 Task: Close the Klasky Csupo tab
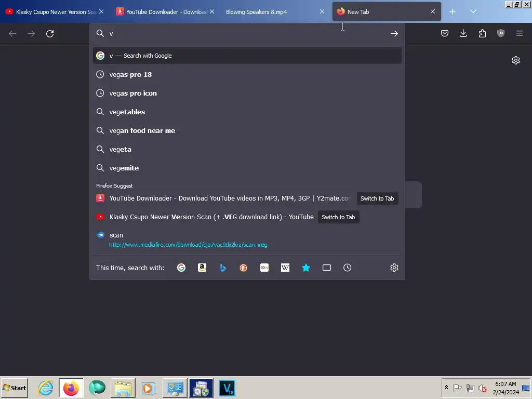point(101,11)
